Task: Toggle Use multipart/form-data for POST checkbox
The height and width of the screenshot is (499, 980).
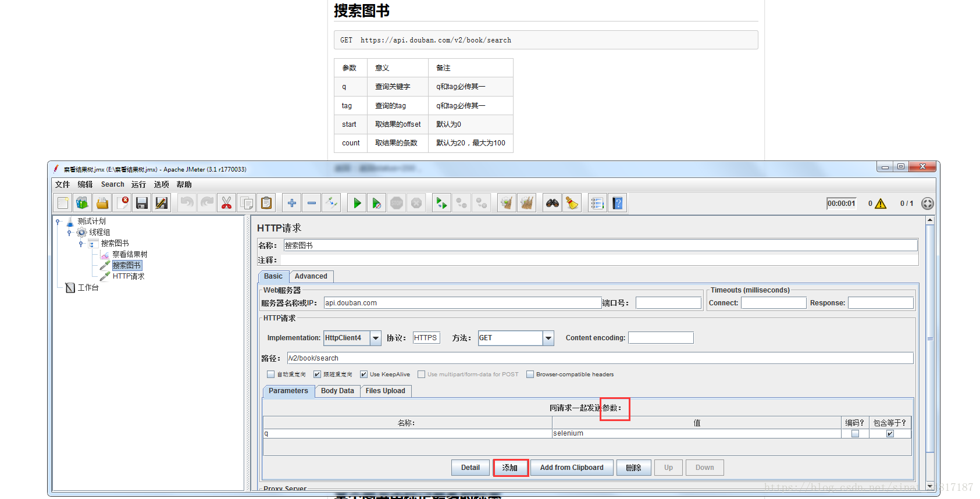Action: (421, 375)
